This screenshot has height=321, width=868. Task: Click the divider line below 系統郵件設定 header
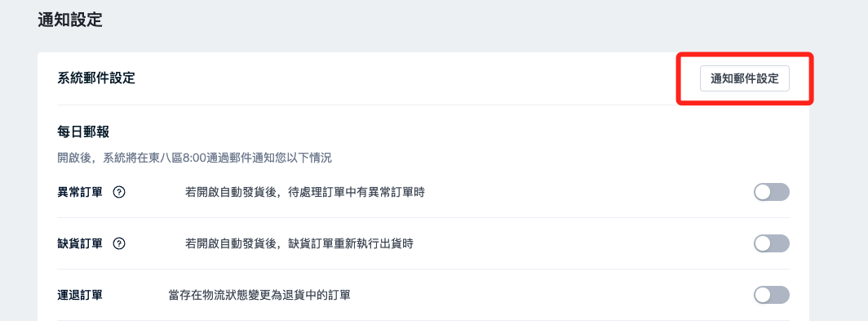423,105
